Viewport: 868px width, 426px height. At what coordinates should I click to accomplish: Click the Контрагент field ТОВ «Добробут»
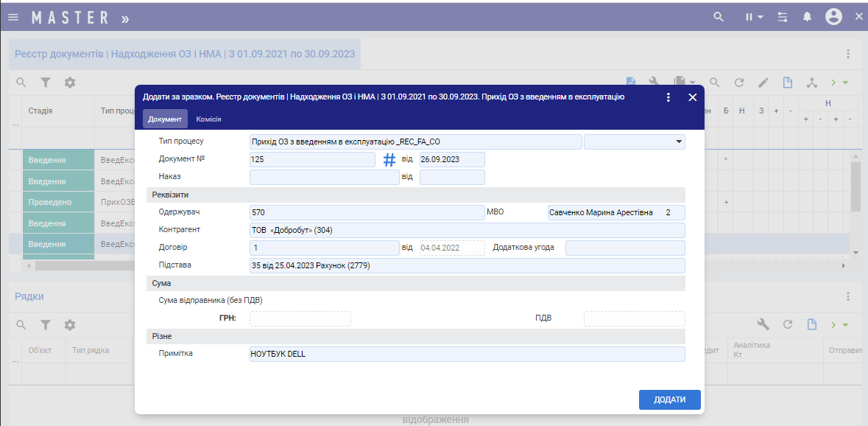coord(467,230)
